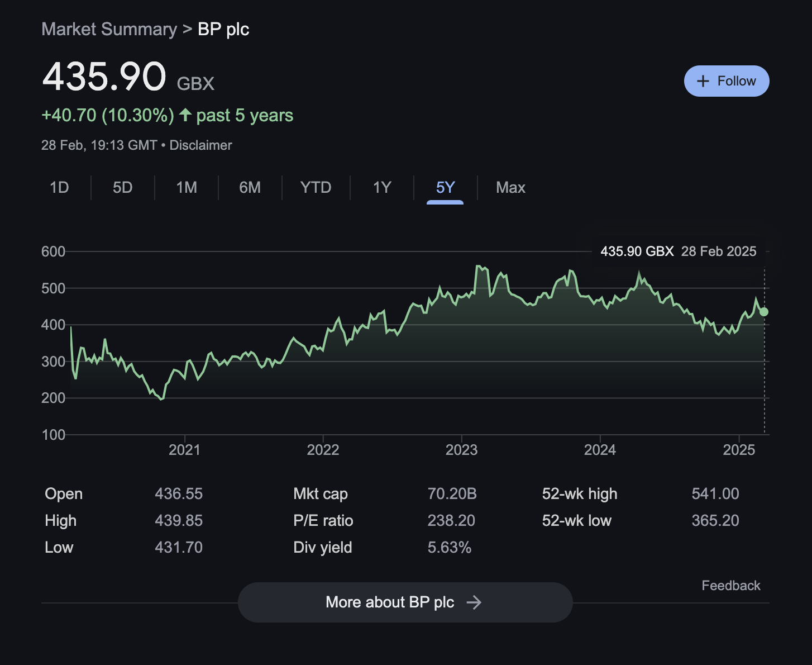This screenshot has height=665, width=812.
Task: Click the arrow icon beside More about BP plc
Action: [474, 602]
